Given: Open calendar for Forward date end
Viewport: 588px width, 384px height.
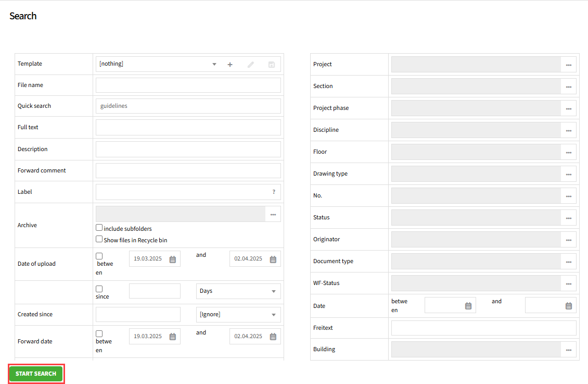Looking at the screenshot, I should 273,337.
